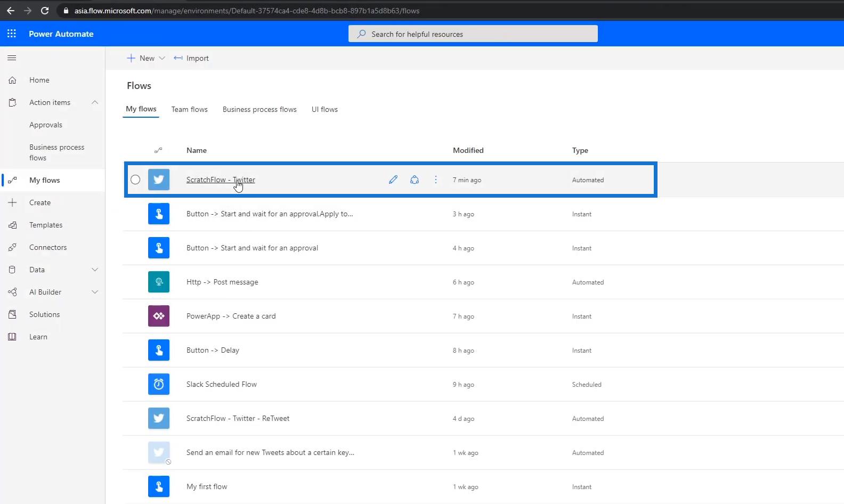The image size is (844, 504).
Task: Click the flow type column header icon
Action: coord(158,150)
